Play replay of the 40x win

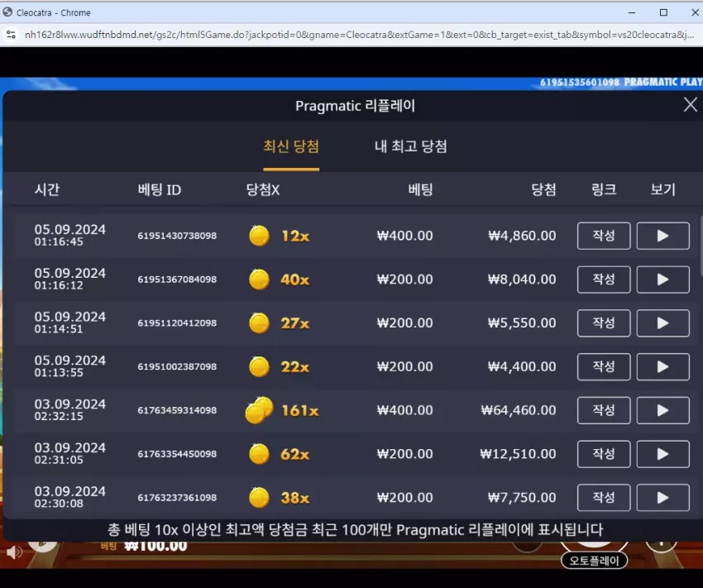662,280
